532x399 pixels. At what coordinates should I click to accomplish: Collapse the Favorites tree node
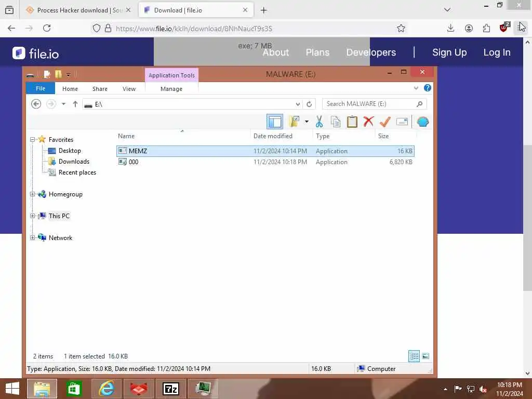(33, 139)
